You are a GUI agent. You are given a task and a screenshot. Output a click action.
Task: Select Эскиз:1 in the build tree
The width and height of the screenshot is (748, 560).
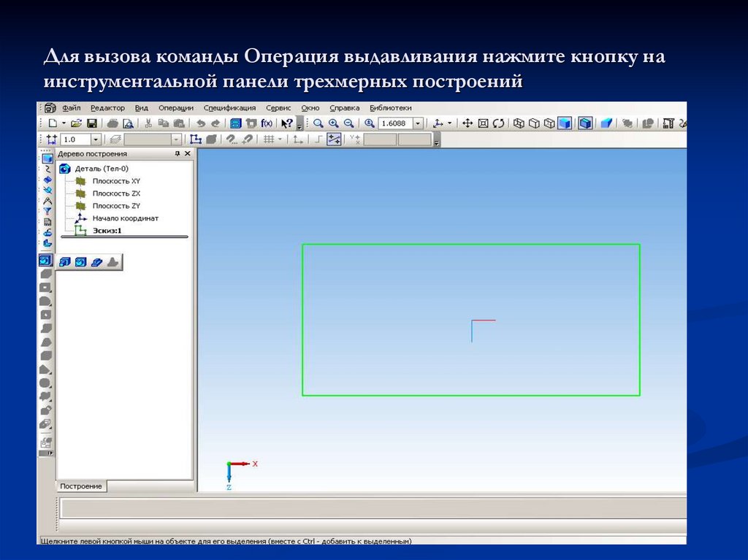point(107,231)
